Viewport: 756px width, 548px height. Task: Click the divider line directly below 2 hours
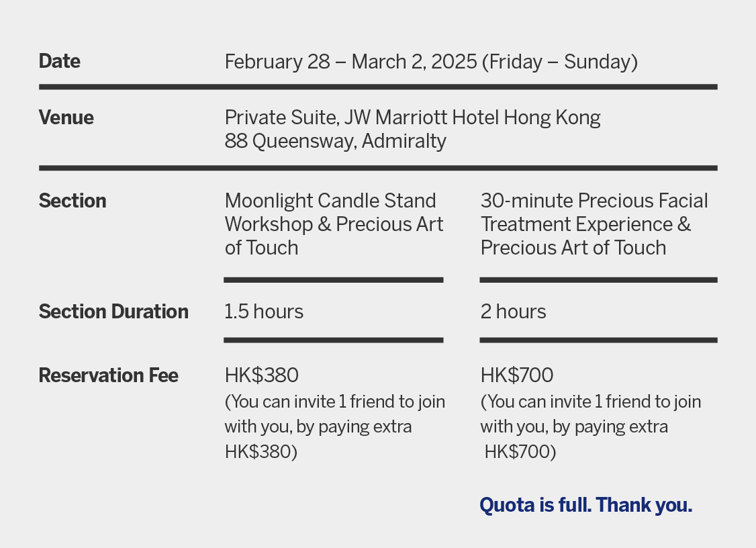click(598, 340)
